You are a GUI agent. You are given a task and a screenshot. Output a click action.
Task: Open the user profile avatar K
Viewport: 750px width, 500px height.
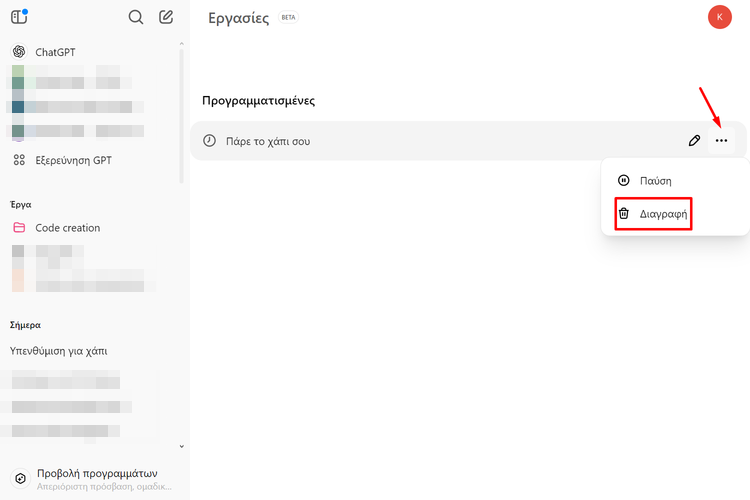click(x=719, y=17)
